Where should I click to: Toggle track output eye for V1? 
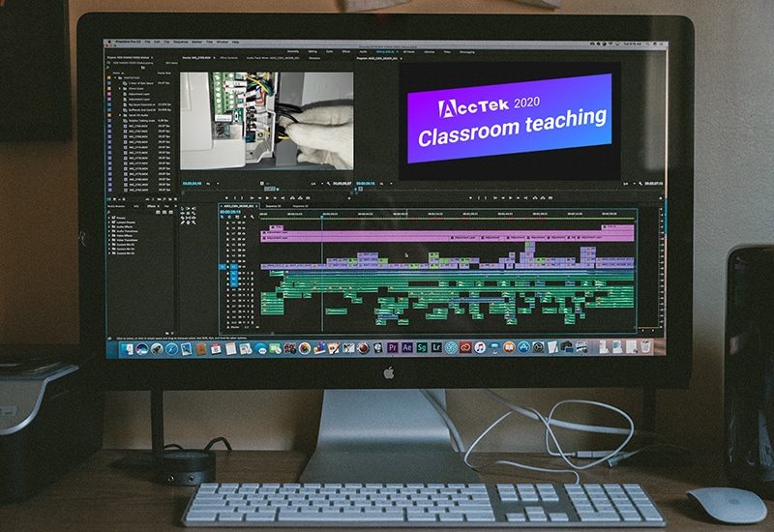[244, 267]
